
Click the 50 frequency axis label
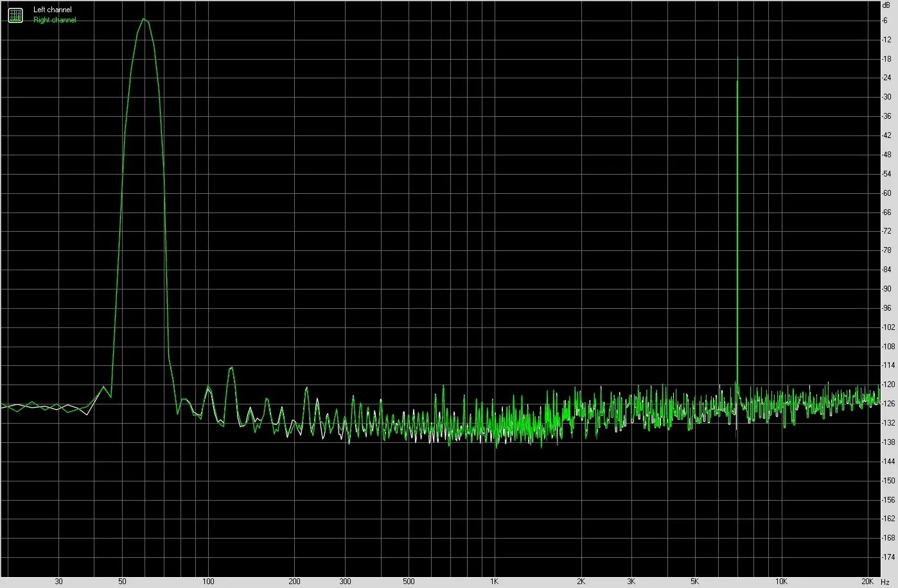click(122, 582)
